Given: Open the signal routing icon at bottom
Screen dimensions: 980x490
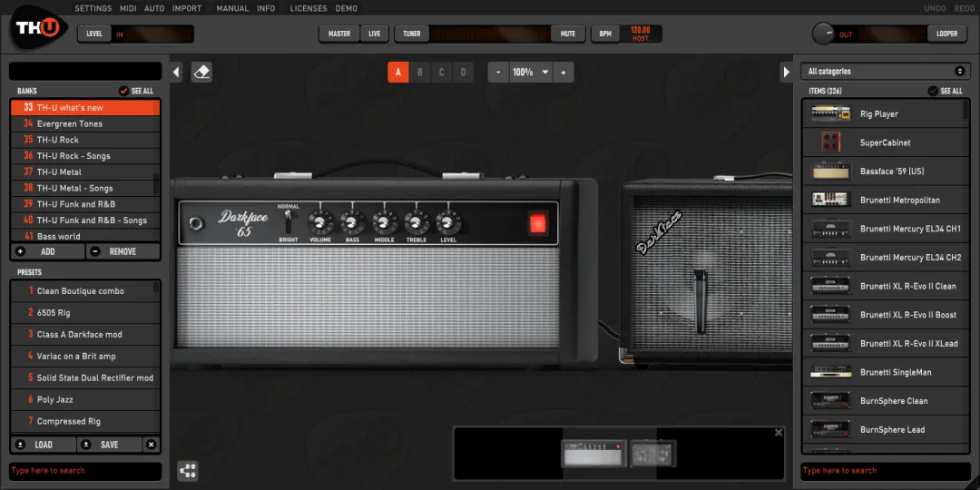Looking at the screenshot, I should pos(188,470).
